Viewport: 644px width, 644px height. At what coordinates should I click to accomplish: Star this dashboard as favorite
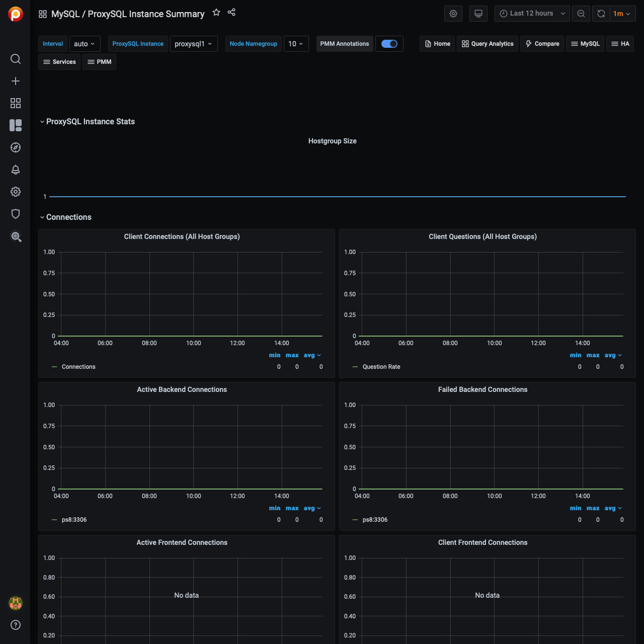click(x=216, y=13)
